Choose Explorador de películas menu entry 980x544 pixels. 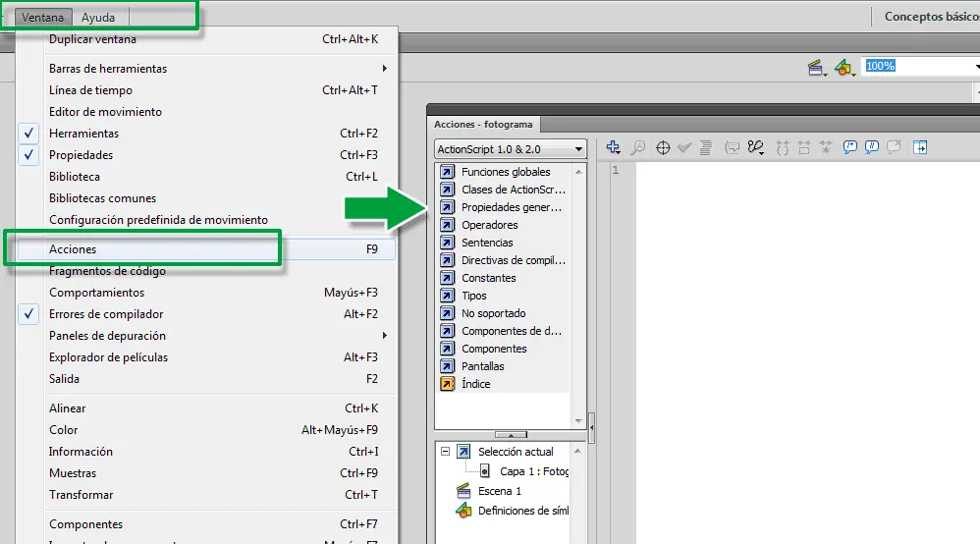click(207, 357)
